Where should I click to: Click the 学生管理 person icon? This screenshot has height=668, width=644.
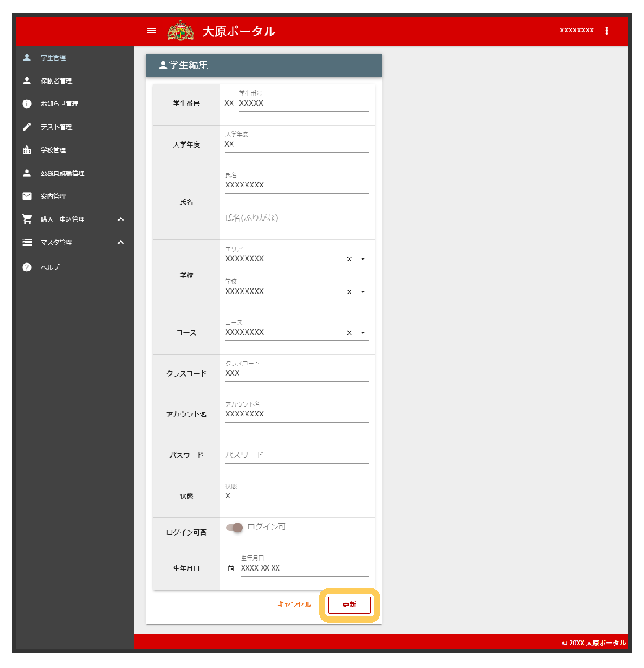pos(27,58)
